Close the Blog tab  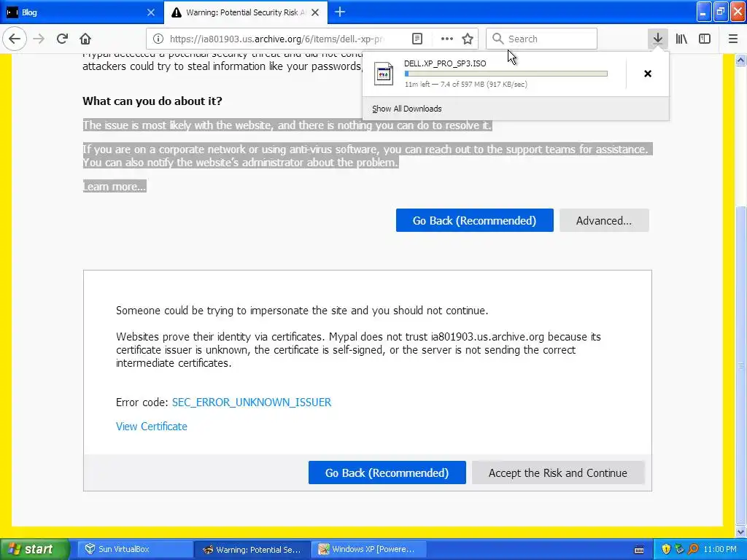[x=150, y=12]
